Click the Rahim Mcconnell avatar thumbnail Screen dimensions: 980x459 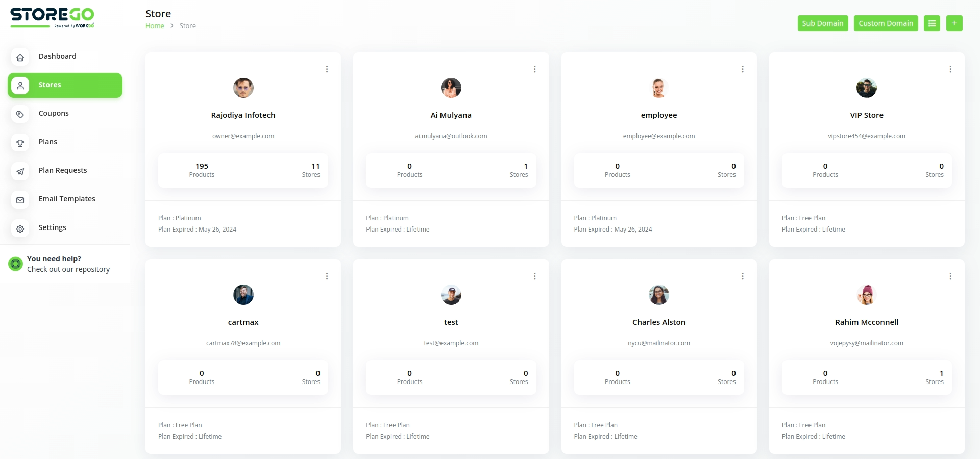click(866, 295)
